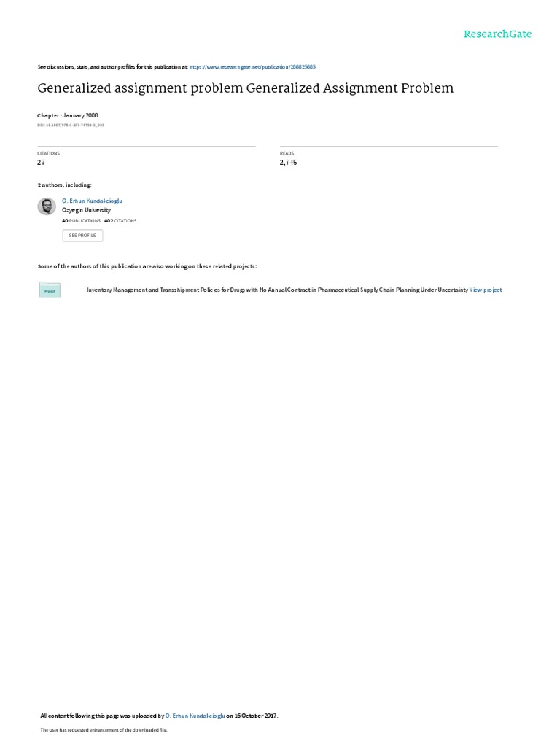Click the related projects heading text
The height and width of the screenshot is (747, 560).
tap(147, 266)
